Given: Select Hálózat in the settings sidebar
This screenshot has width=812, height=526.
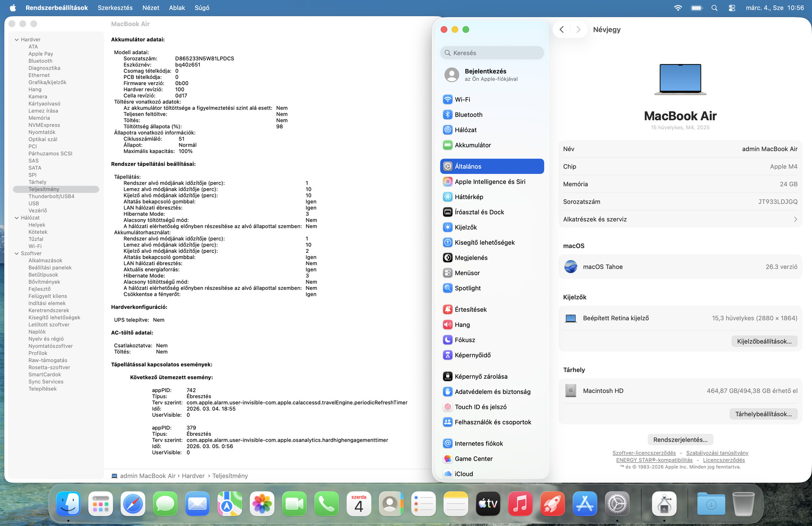Looking at the screenshot, I should (x=492, y=130).
